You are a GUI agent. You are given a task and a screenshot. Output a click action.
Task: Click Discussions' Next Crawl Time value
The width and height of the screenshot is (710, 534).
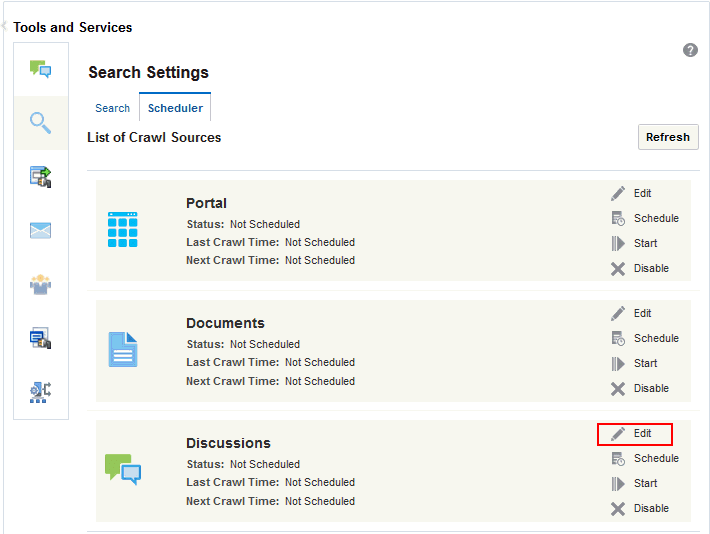point(320,501)
